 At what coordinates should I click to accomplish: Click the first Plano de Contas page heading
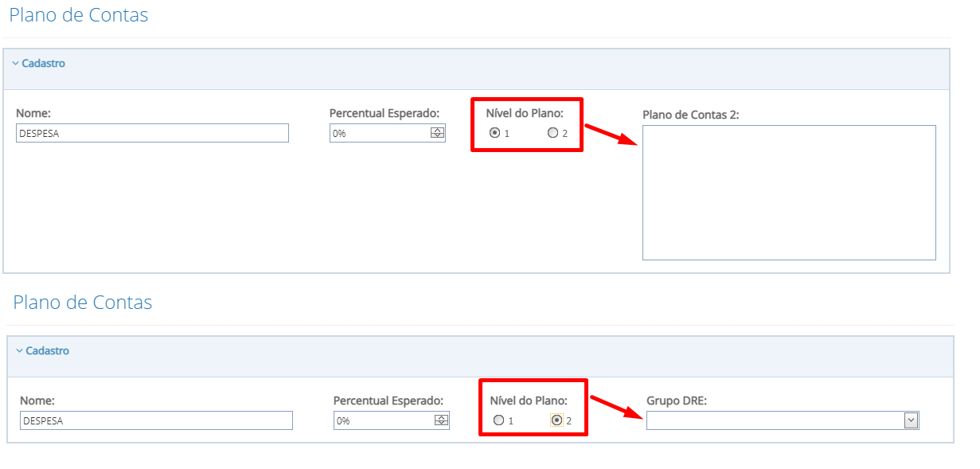point(79,15)
